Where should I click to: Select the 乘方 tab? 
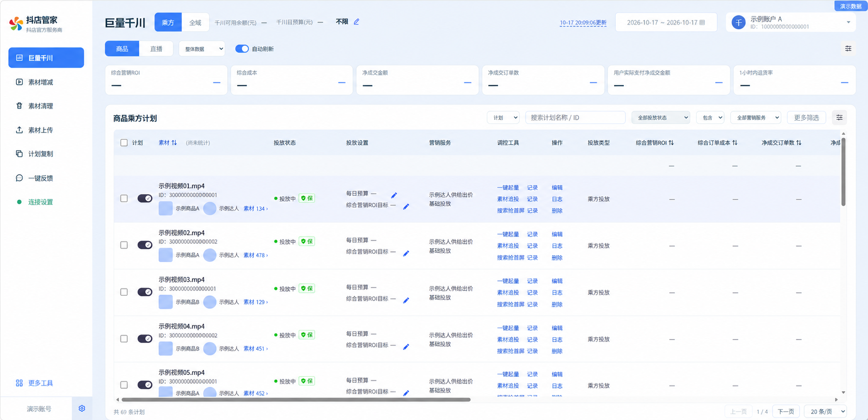[168, 23]
